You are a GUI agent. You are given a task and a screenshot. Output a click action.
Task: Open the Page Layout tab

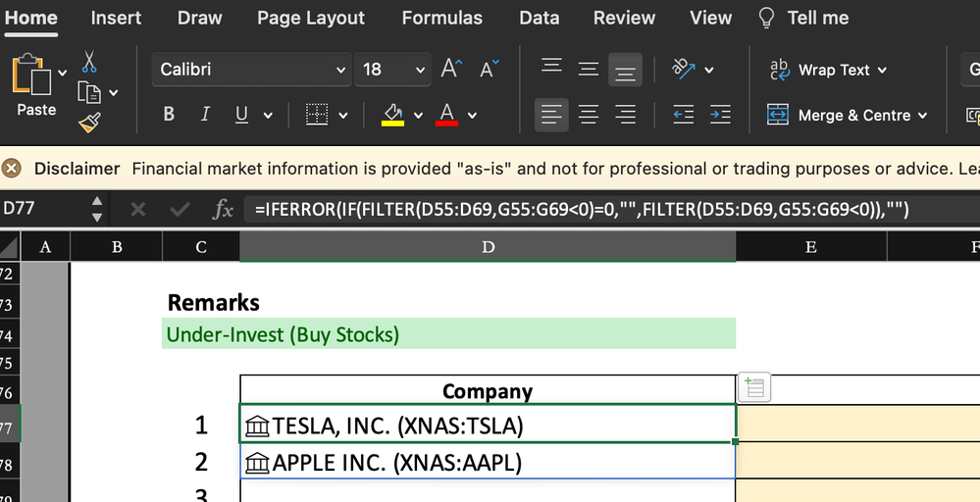(311, 18)
